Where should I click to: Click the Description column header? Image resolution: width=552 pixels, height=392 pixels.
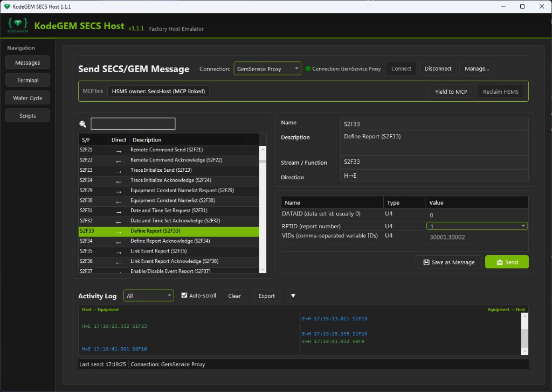[187, 139]
